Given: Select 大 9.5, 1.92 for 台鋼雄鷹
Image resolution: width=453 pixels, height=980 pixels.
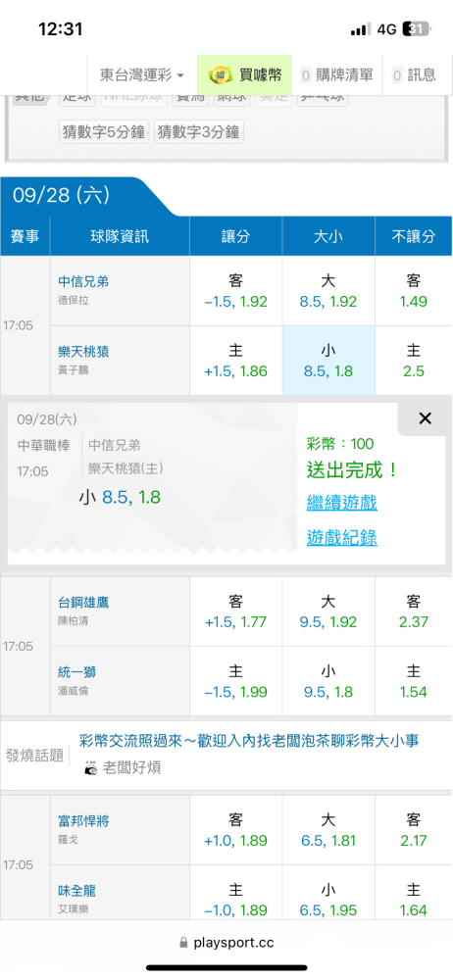Looking at the screenshot, I should click(328, 612).
